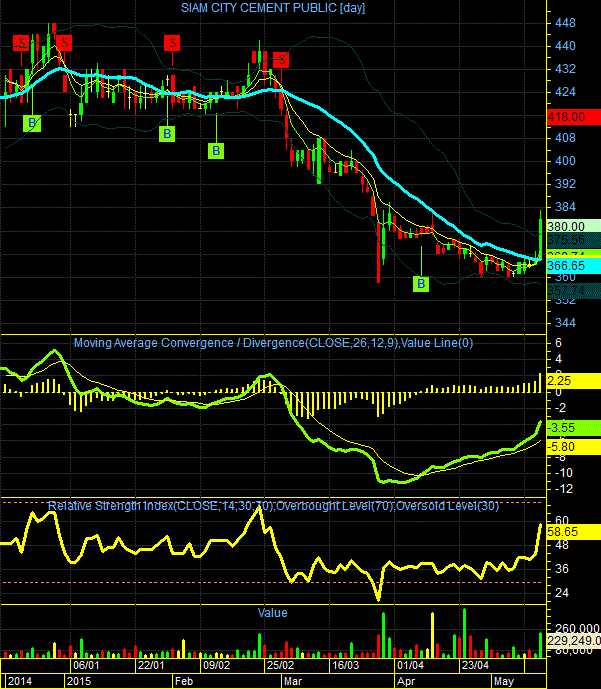Click the 06/01 date label
This screenshot has height=689, width=601.
86,665
